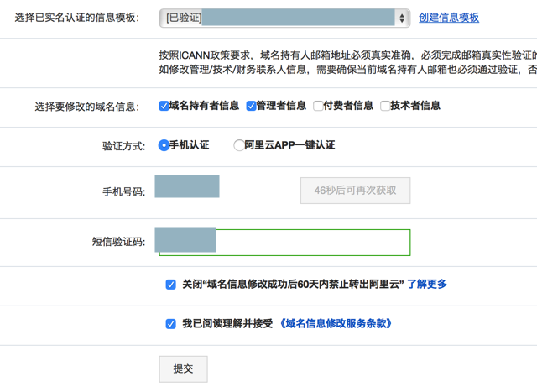The image size is (537, 392).
Task: Focus the 短信验证码 input field
Action: click(x=310, y=242)
